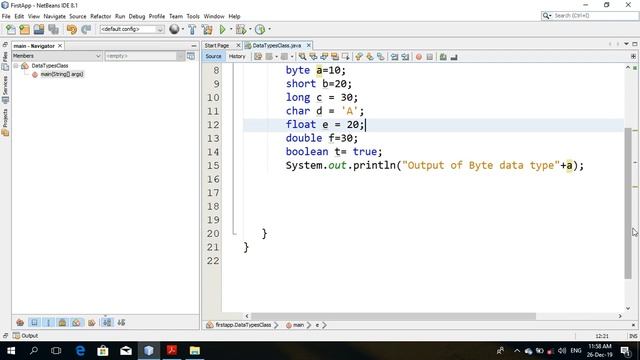Toggle Sort by Name in Navigator

pos(107,322)
